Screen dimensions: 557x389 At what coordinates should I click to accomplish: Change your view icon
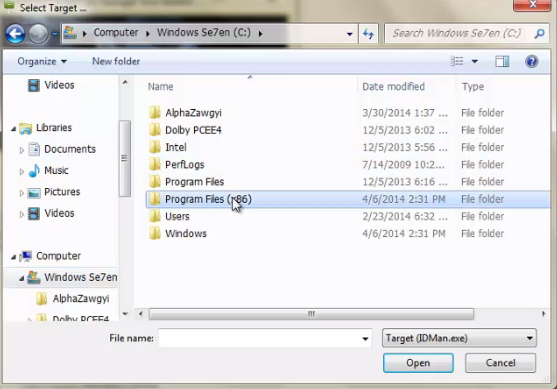pos(457,61)
